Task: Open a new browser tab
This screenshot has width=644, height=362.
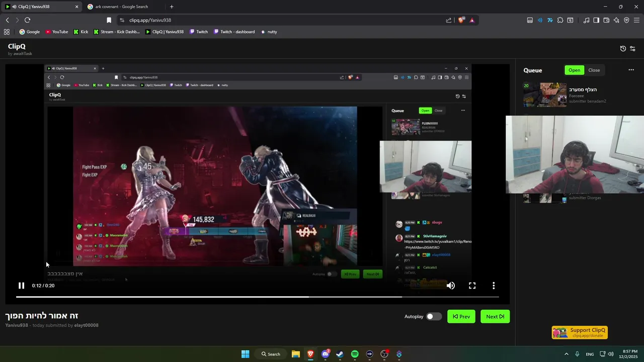Action: [x=172, y=7]
